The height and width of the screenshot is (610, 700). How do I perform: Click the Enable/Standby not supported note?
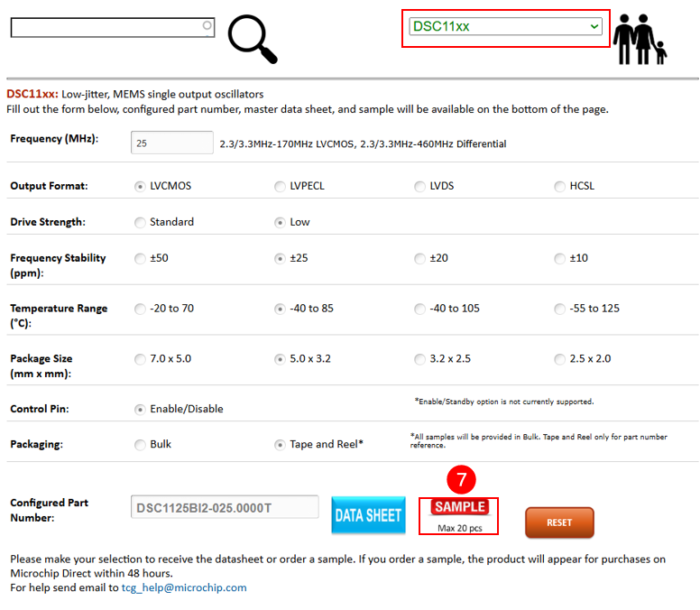(504, 402)
